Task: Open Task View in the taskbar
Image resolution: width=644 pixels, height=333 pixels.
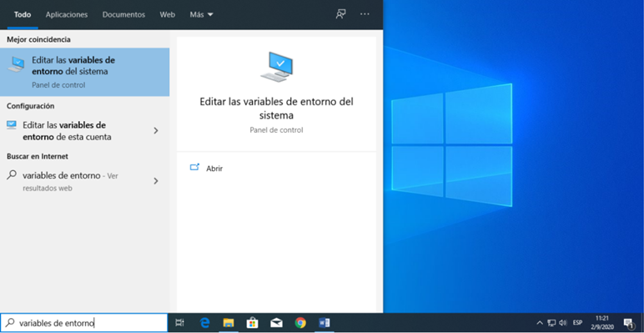Action: point(180,323)
